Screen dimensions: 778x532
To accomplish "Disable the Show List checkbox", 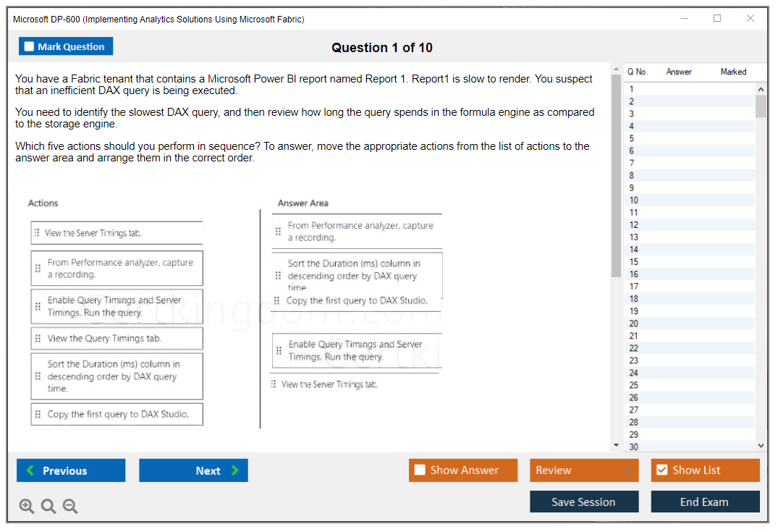I will (x=661, y=470).
